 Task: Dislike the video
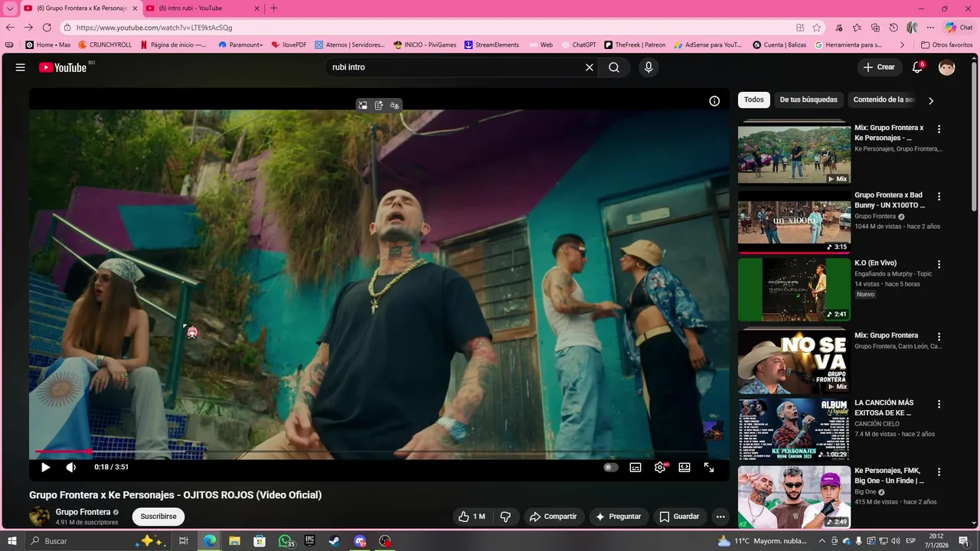(x=505, y=517)
